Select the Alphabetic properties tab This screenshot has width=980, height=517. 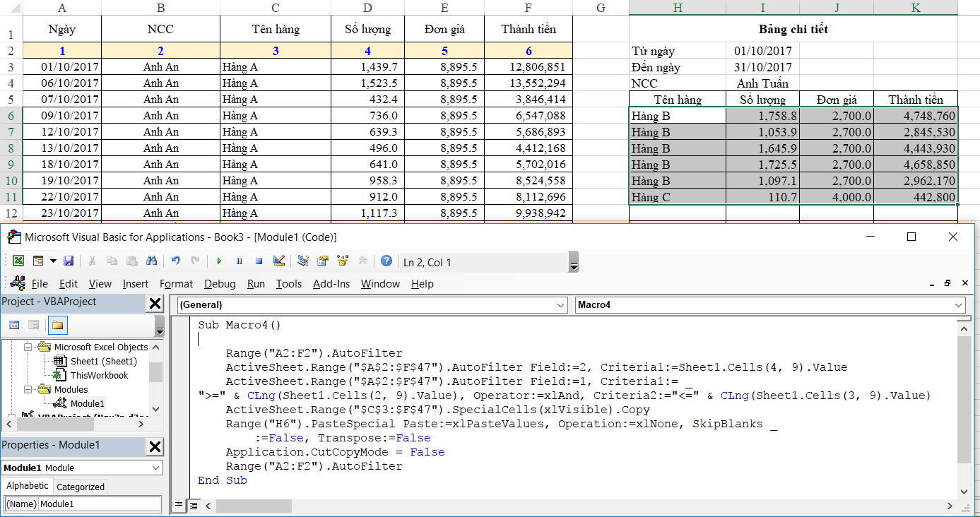point(28,486)
